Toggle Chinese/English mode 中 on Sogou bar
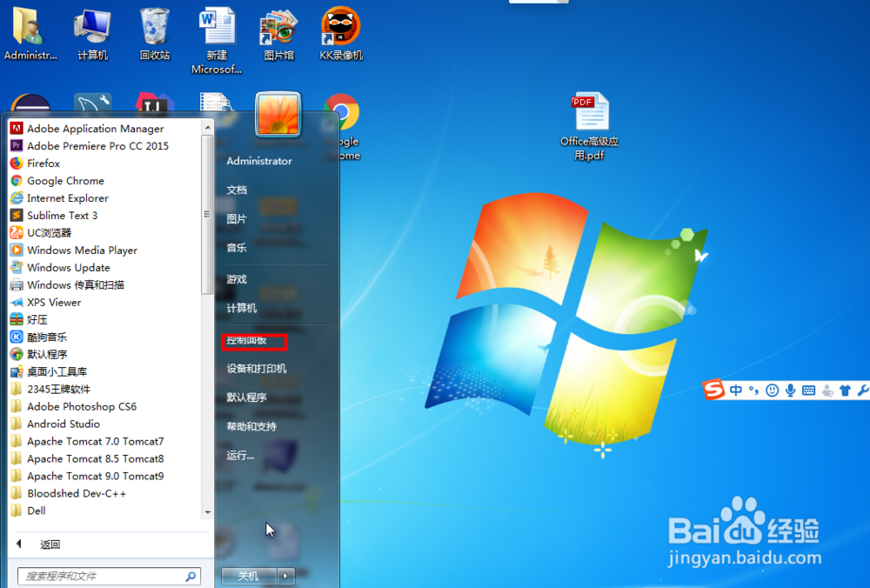The height and width of the screenshot is (588, 870). pyautogui.click(x=736, y=391)
